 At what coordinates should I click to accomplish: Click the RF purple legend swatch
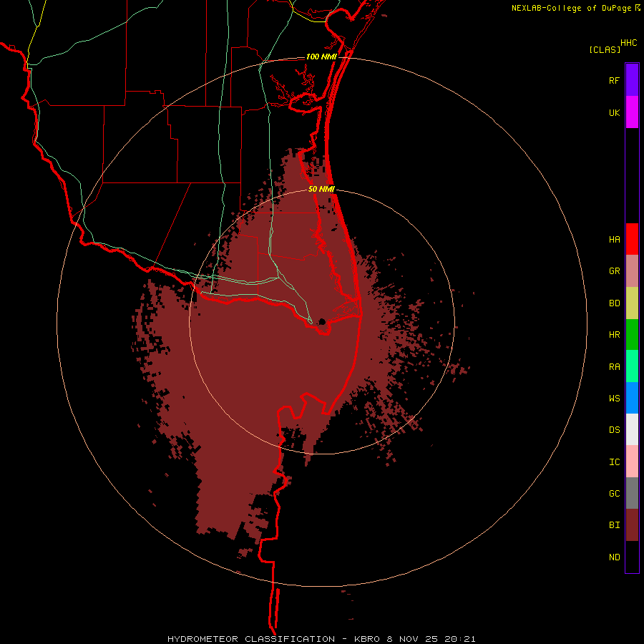(x=632, y=79)
